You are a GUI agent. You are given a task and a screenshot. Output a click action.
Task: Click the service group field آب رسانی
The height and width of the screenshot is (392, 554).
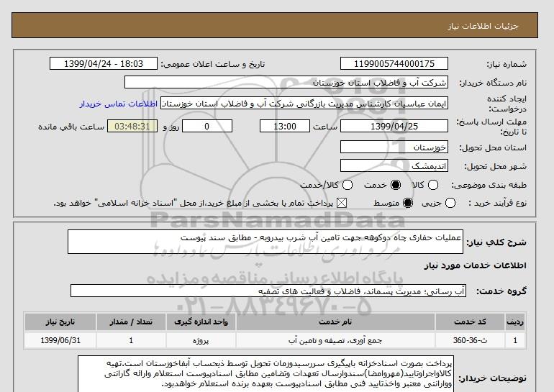point(268,291)
